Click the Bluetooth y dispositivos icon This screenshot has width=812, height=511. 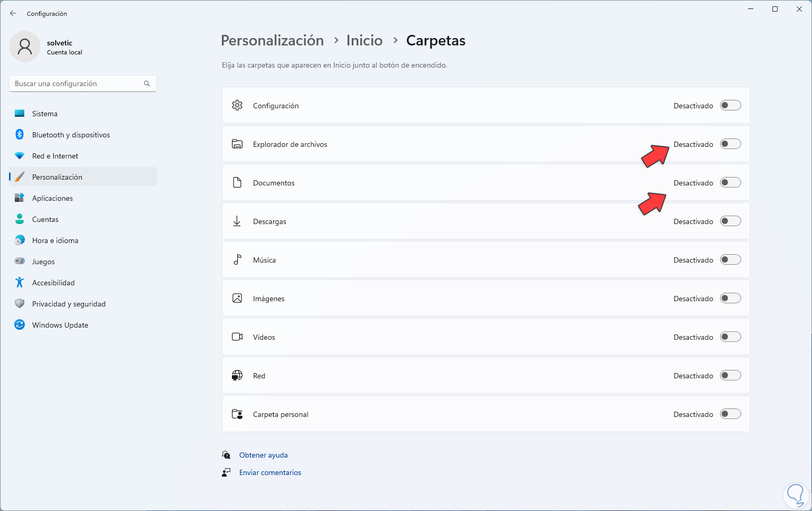(20, 135)
